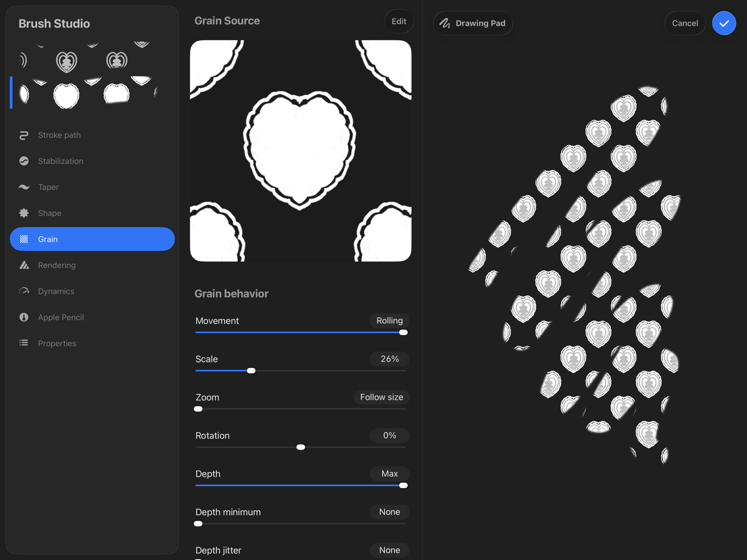Click the Depth jitter label
Viewport: 747px width, 560px height.
218,550
